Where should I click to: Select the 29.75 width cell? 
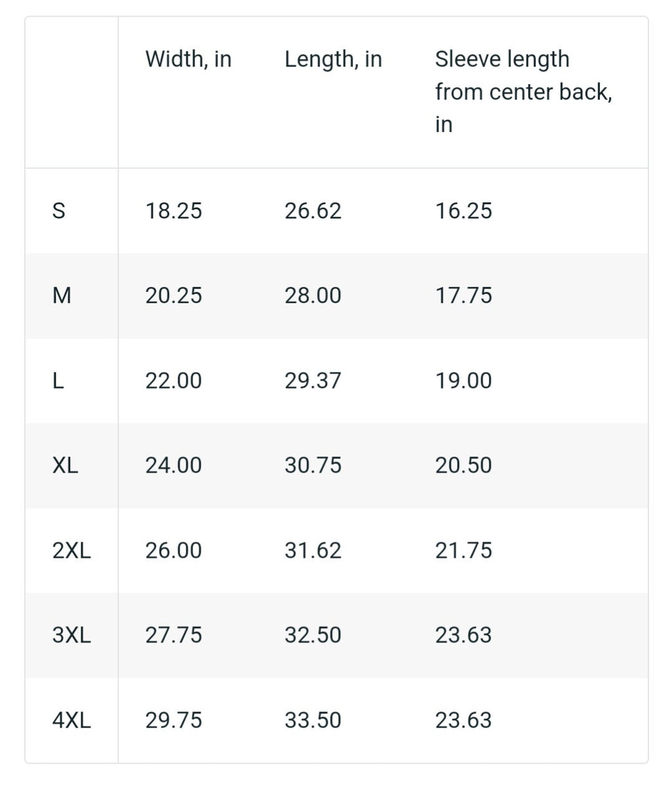174,720
